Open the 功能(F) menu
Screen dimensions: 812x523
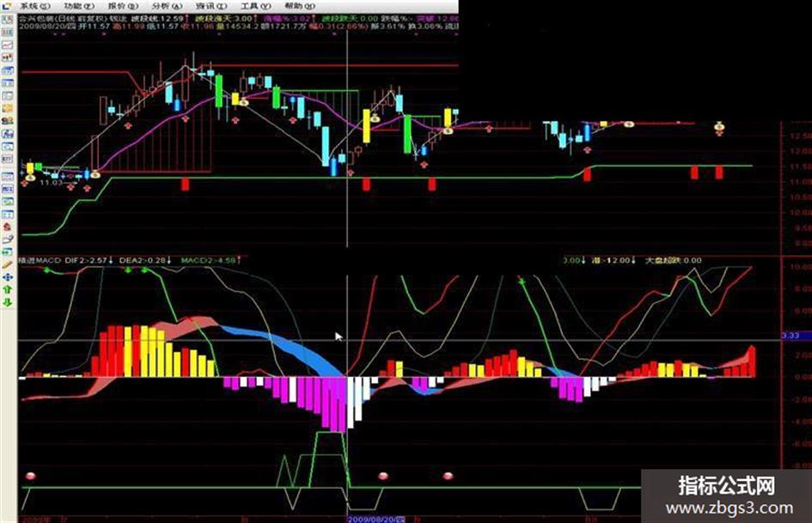(x=79, y=6)
